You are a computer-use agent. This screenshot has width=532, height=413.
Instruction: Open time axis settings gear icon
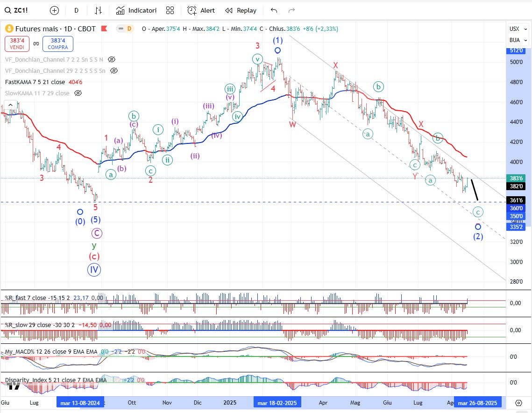click(x=518, y=403)
